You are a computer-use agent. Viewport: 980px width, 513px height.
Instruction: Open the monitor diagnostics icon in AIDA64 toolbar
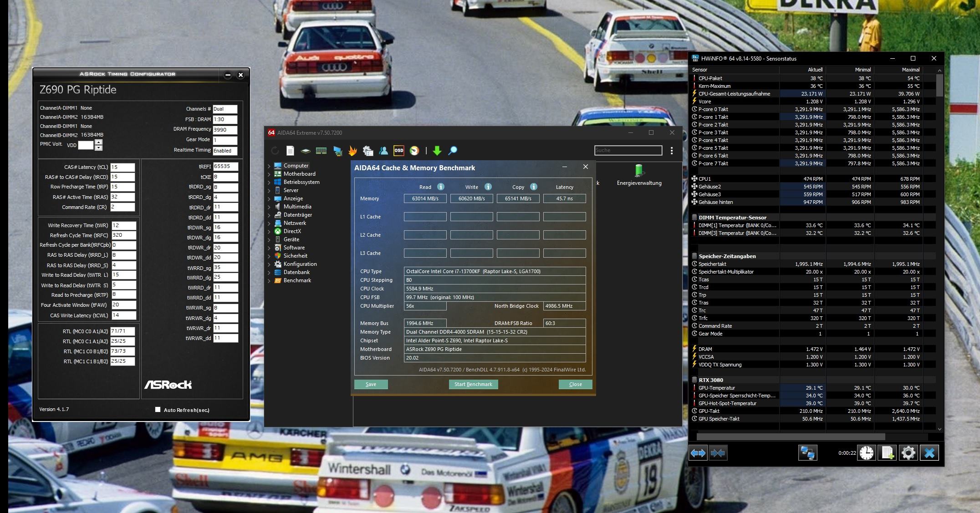coord(337,151)
